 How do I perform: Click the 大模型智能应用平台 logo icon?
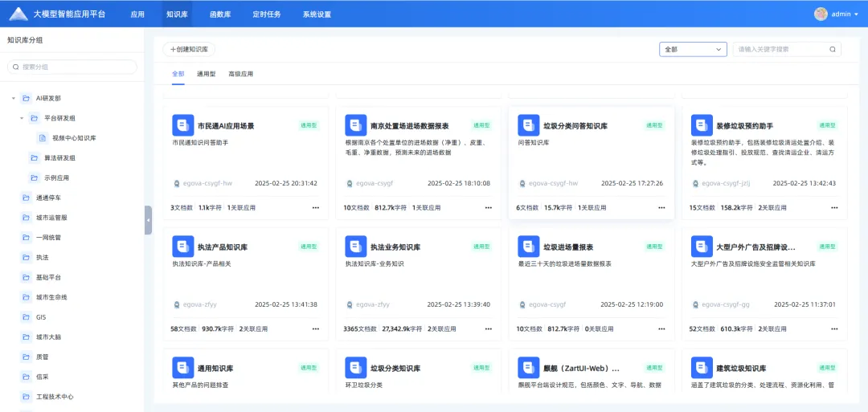point(18,14)
